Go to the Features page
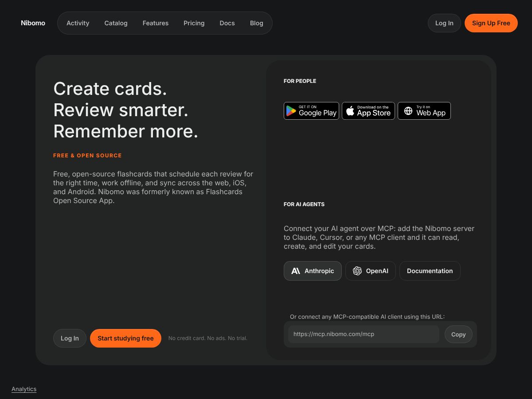The width and height of the screenshot is (532, 399). (156, 23)
